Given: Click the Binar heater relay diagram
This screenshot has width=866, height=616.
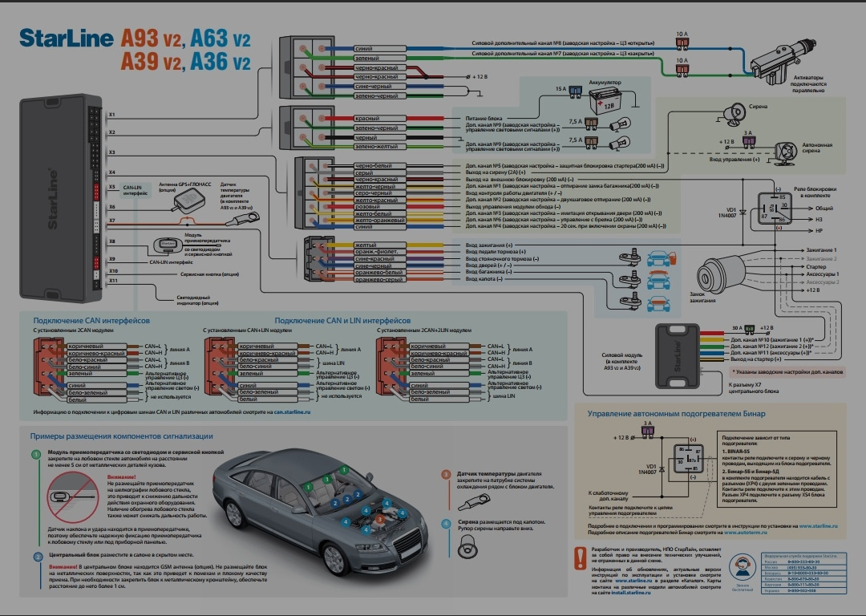Looking at the screenshot, I should tap(688, 459).
